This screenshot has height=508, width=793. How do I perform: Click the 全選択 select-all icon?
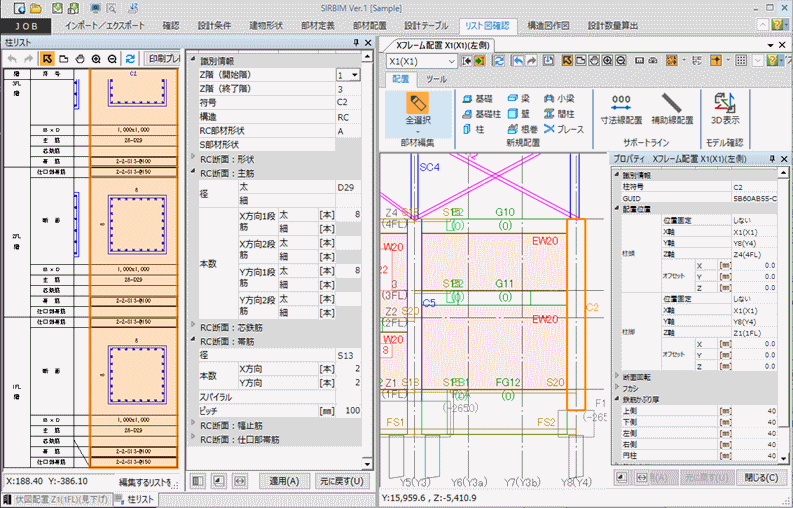(x=418, y=105)
